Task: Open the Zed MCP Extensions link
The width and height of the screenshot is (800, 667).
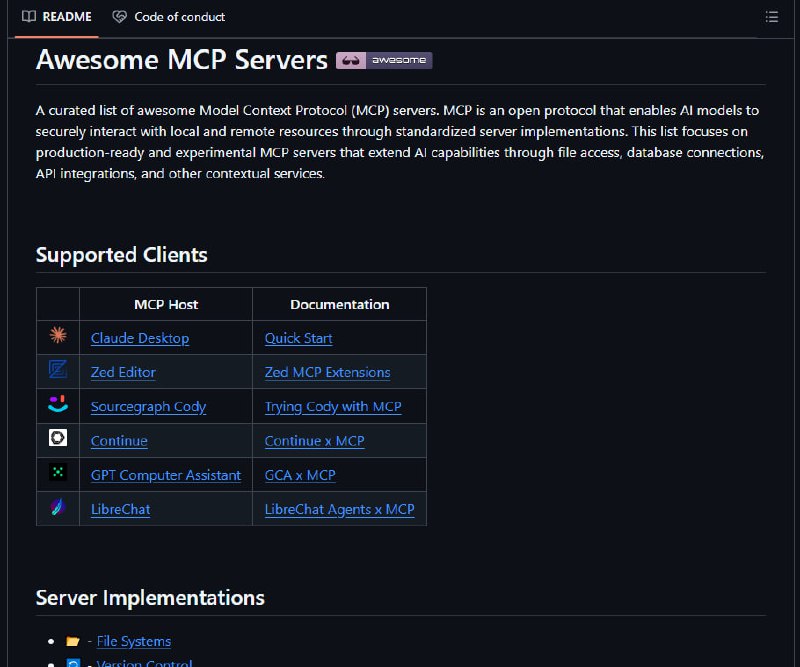Action: pyautogui.click(x=328, y=373)
